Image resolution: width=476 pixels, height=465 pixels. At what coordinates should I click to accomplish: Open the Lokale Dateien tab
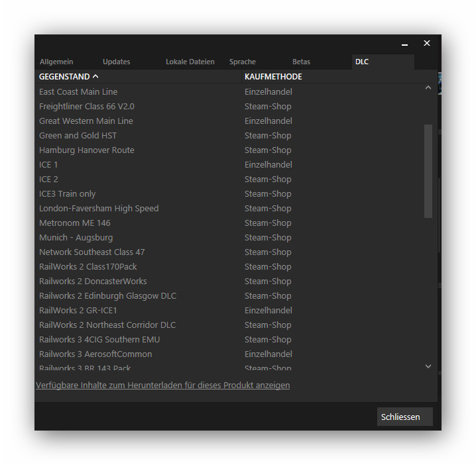(190, 62)
